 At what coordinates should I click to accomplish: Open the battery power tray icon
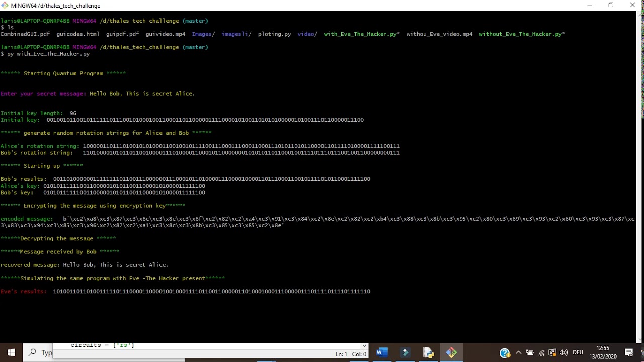point(530,353)
